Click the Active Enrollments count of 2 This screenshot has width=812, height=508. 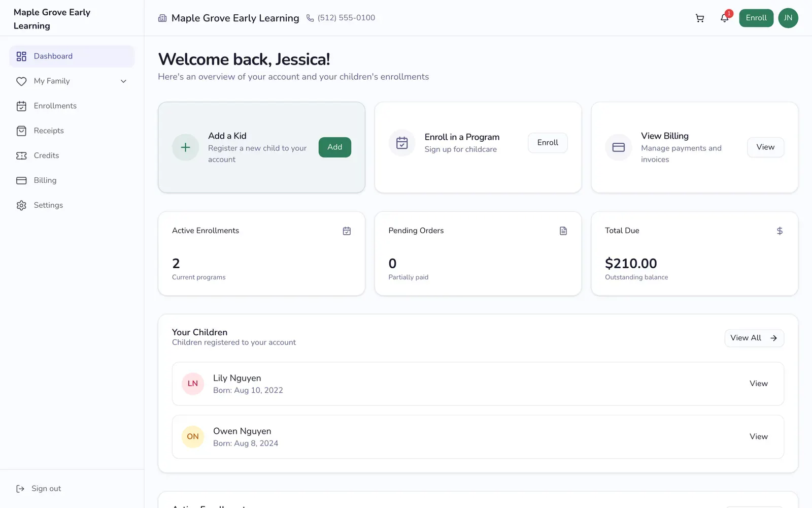pyautogui.click(x=176, y=264)
